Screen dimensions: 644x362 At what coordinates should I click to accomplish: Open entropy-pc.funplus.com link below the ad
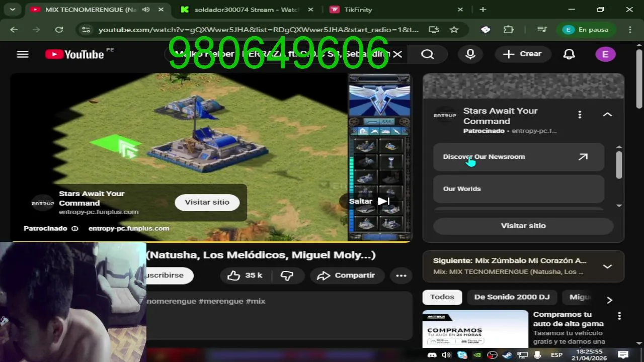point(129,228)
